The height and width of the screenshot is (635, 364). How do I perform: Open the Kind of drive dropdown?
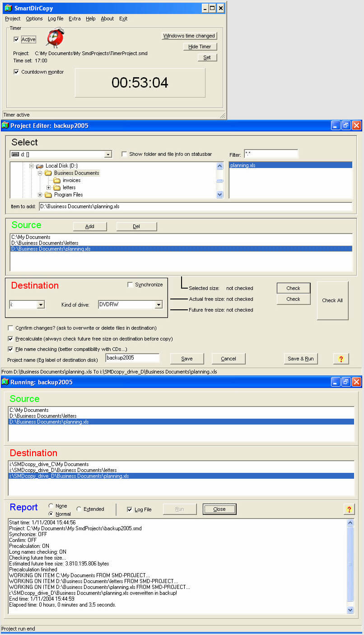[158, 305]
